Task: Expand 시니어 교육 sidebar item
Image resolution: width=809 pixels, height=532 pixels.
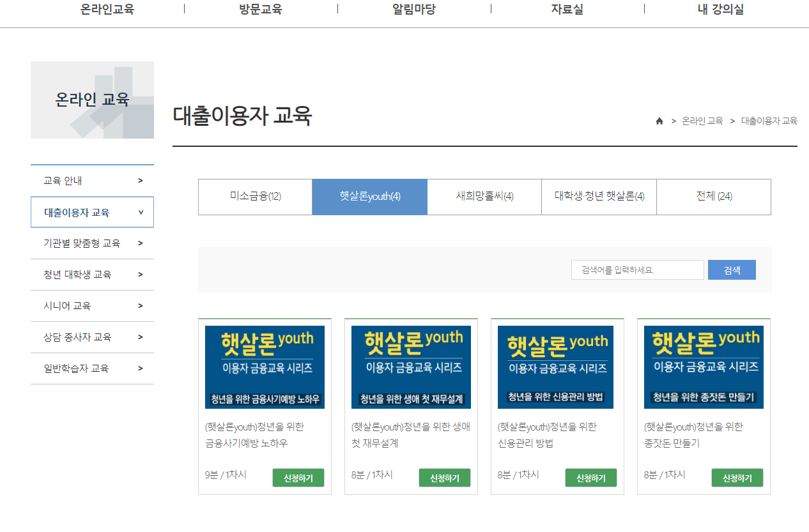Action: click(x=92, y=306)
